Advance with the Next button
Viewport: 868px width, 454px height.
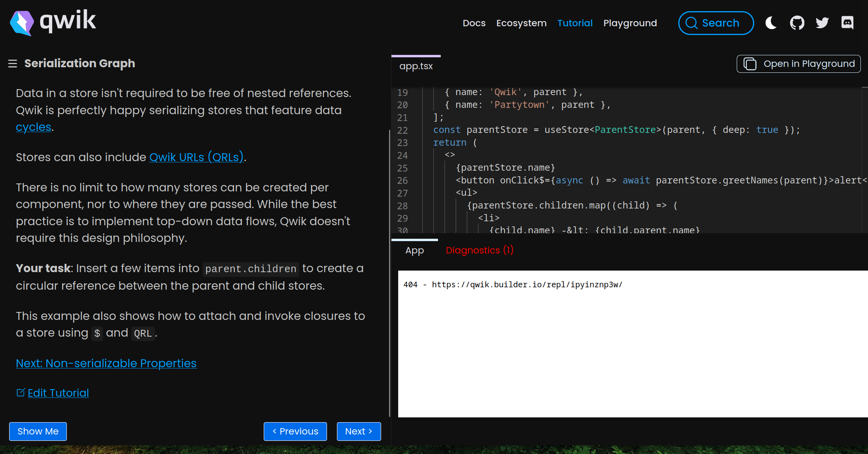tap(358, 431)
